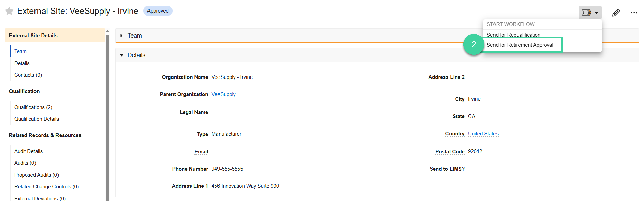Screen dimensions: 644x201
Task: Click the star to favorite this External Site record
Action: pyautogui.click(x=9, y=11)
